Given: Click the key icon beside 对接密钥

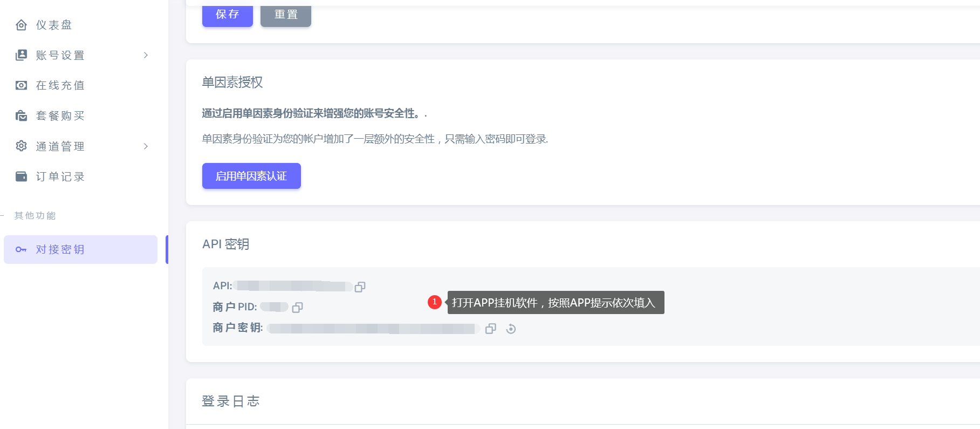Looking at the screenshot, I should pos(21,249).
